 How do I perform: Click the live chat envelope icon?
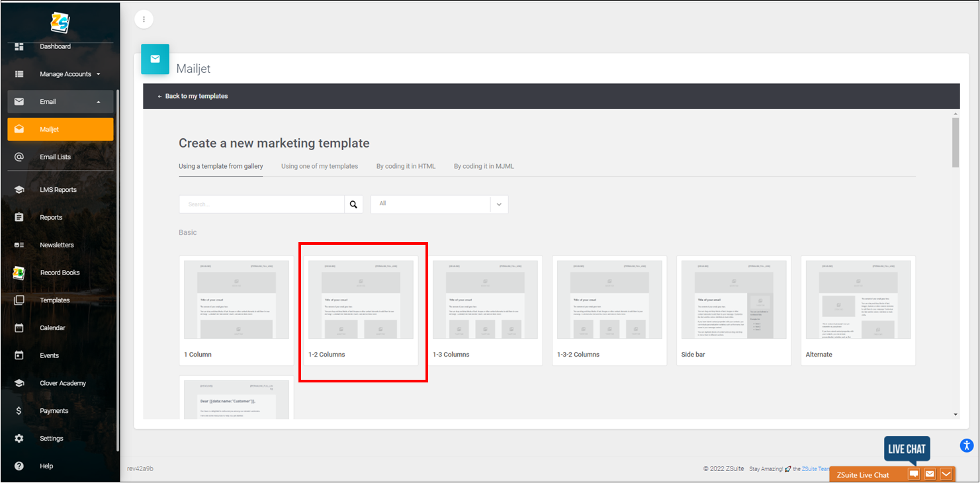pyautogui.click(x=930, y=474)
